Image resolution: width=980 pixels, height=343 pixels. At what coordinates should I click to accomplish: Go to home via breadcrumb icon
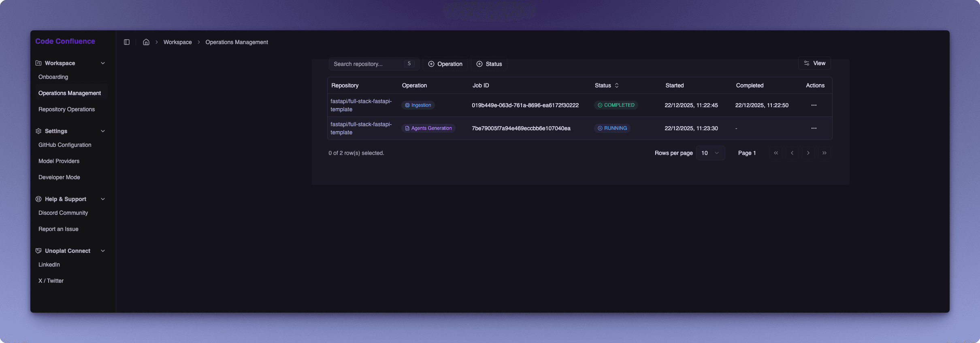(146, 42)
